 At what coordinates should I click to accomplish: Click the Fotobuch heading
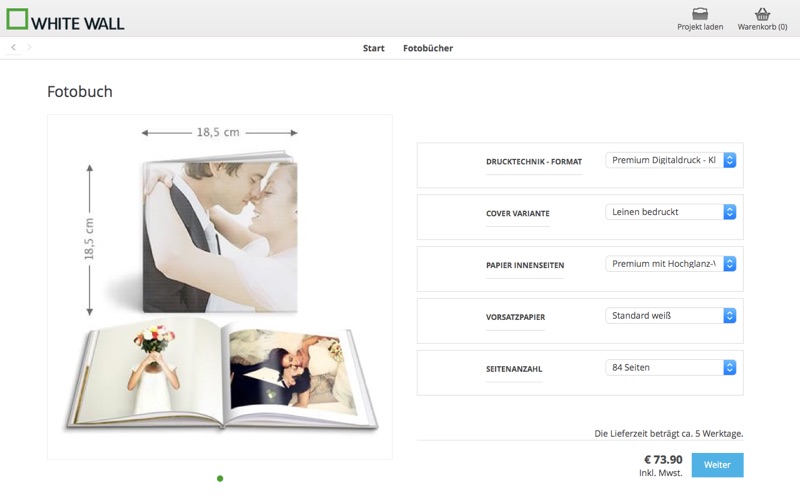pos(80,91)
